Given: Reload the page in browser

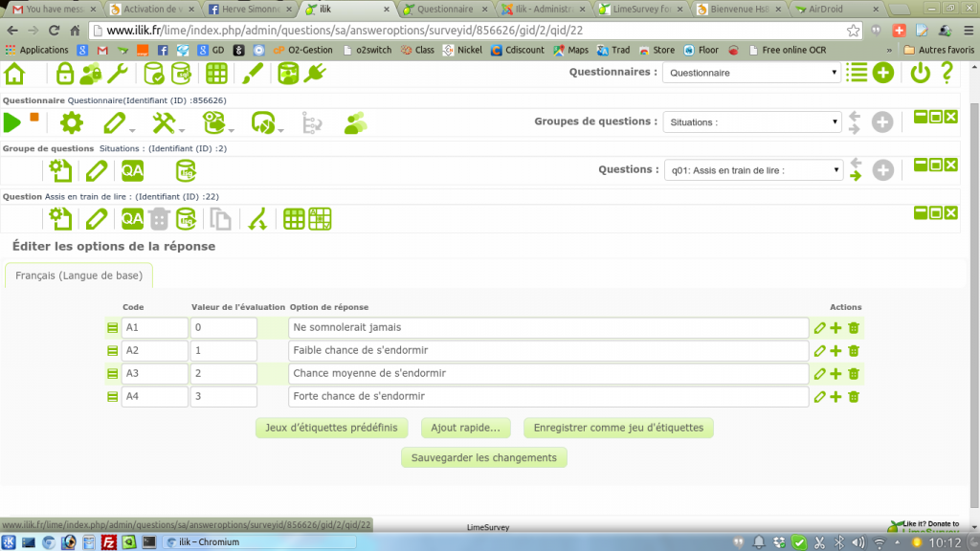Looking at the screenshot, I should pos(54,31).
